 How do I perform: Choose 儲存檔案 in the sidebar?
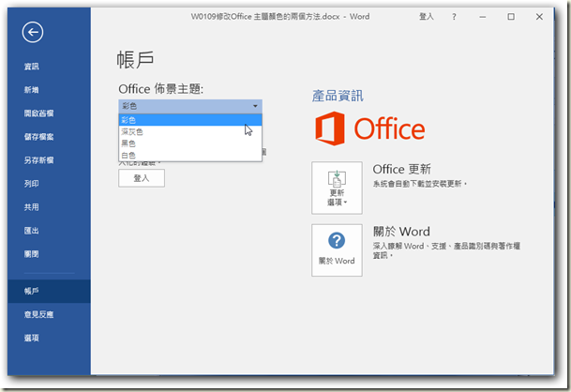(39, 137)
